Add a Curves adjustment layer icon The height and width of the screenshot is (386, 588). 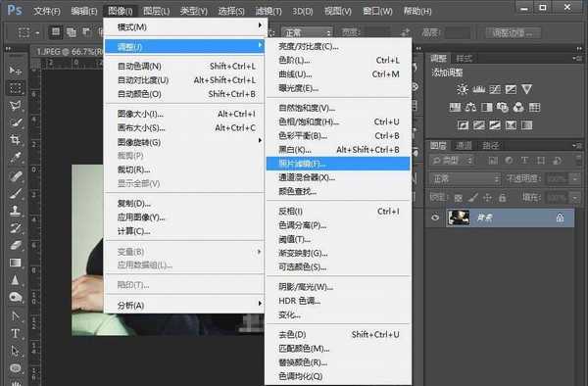pos(495,89)
